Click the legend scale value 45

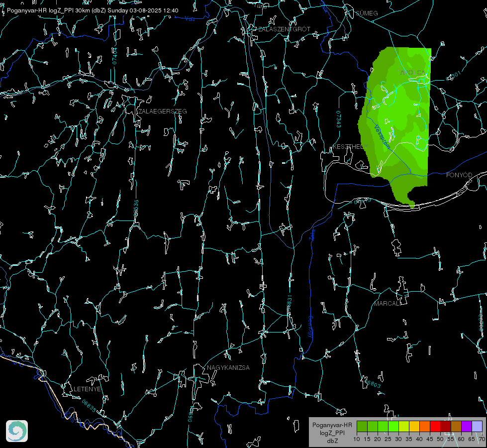pos(429,440)
